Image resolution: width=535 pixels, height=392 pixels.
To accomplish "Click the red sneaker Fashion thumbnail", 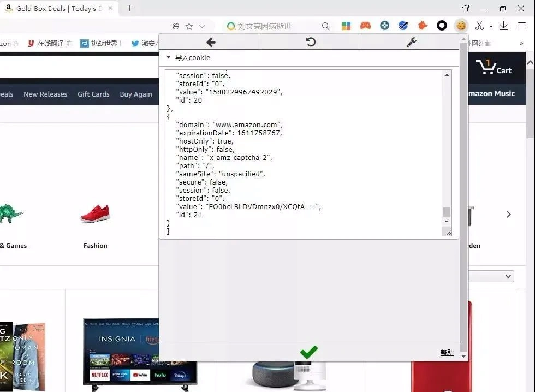I will [95, 213].
